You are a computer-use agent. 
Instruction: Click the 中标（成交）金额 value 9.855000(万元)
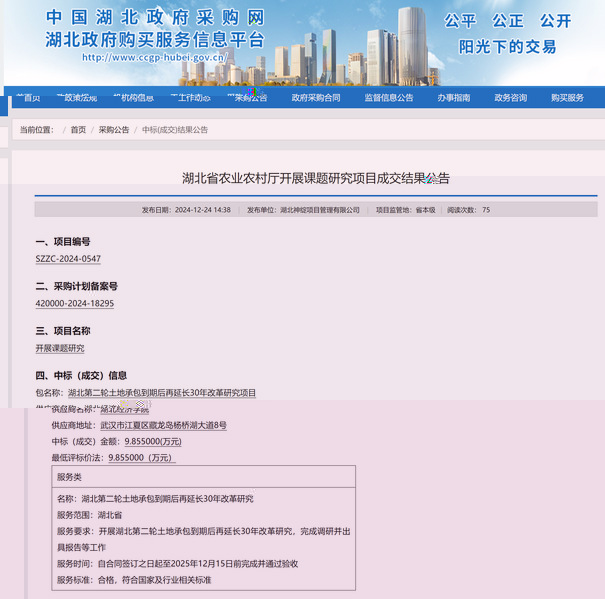coord(153,442)
